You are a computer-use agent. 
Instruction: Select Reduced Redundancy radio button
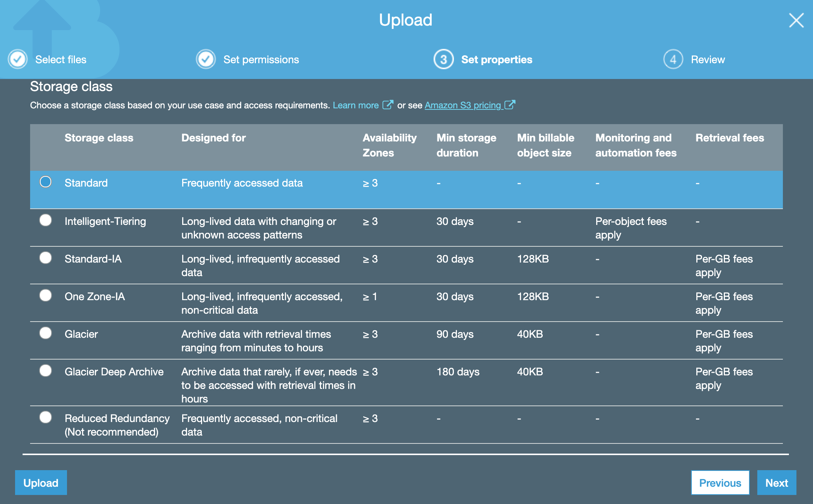46,417
